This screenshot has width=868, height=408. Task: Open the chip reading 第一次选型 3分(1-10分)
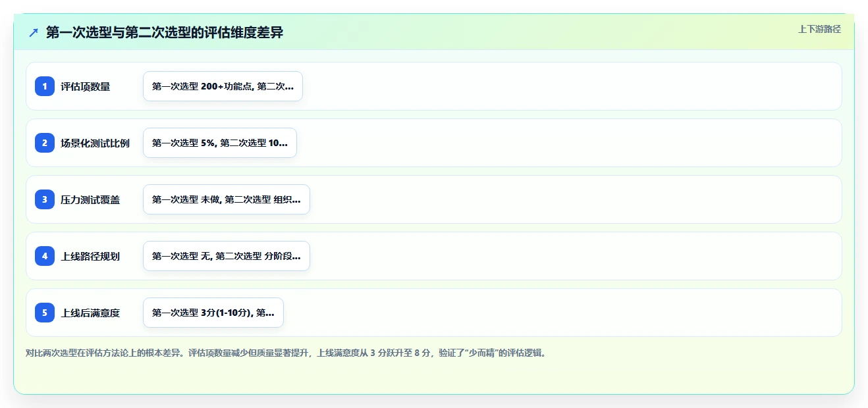click(213, 313)
